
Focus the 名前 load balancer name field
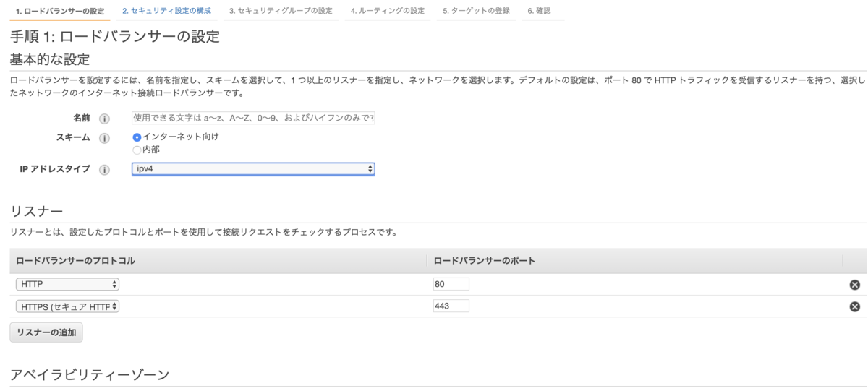253,118
